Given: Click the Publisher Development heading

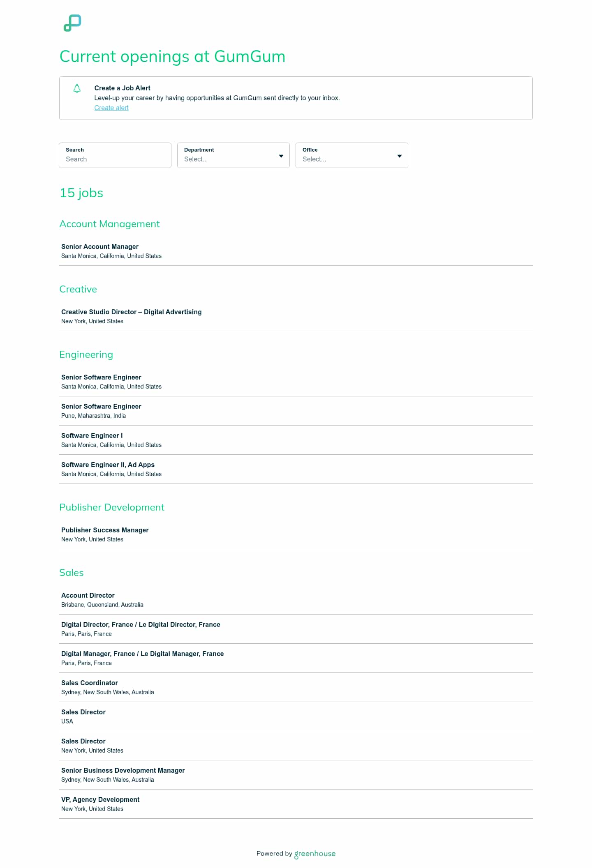Looking at the screenshot, I should [112, 507].
